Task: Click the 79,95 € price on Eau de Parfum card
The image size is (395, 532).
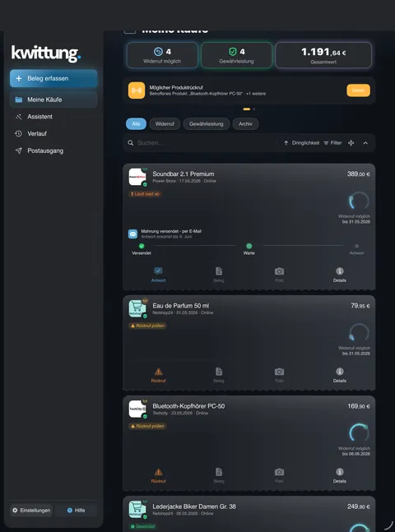Action: click(x=360, y=306)
